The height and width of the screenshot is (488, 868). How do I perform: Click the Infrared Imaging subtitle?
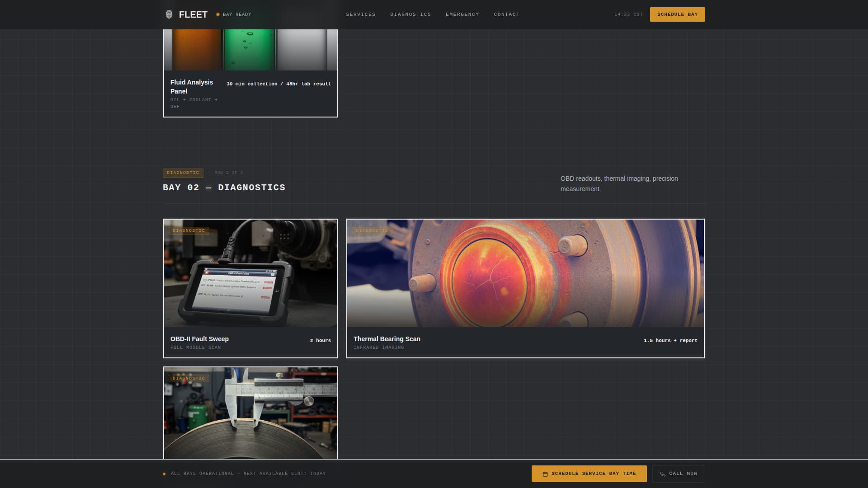[379, 347]
